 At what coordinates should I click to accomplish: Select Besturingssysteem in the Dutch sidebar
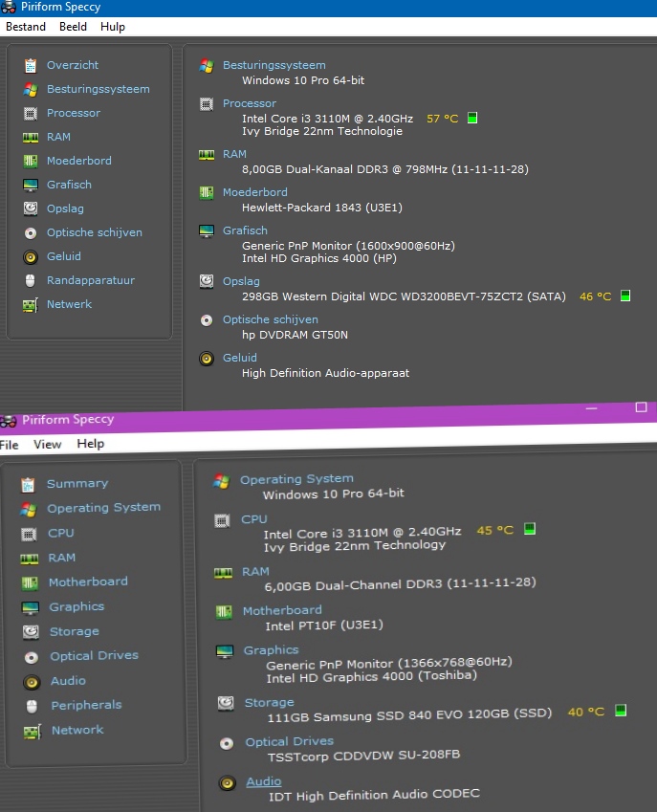(99, 89)
